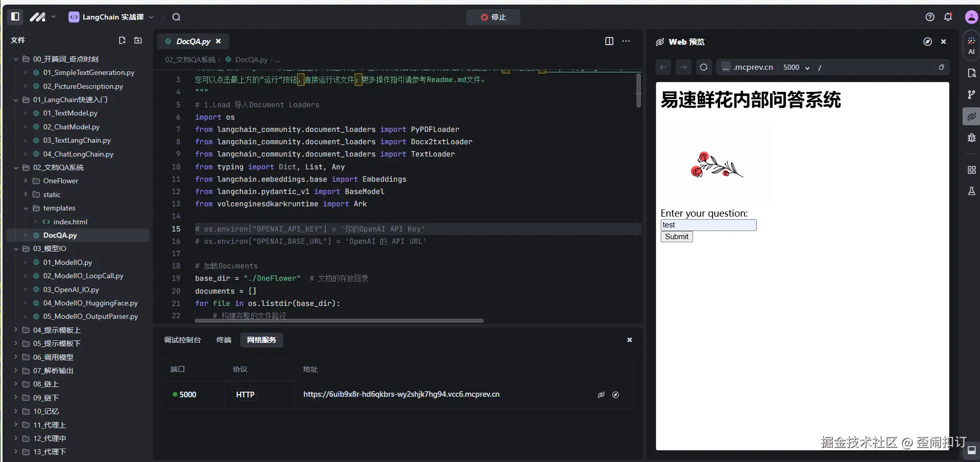The height and width of the screenshot is (462, 980).
Task: Switch to the 调试控制台 tab
Action: tap(182, 340)
